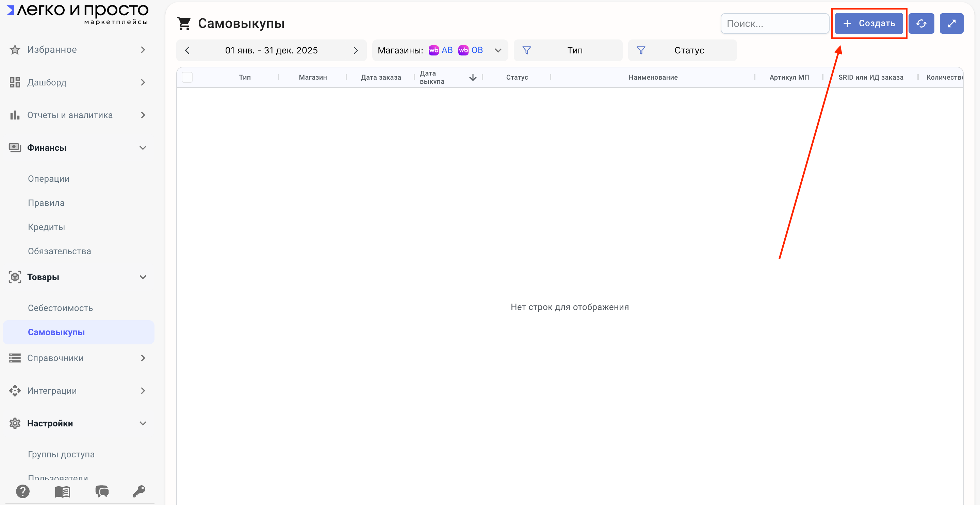Sort by Дата выкупа arrow icon

473,77
